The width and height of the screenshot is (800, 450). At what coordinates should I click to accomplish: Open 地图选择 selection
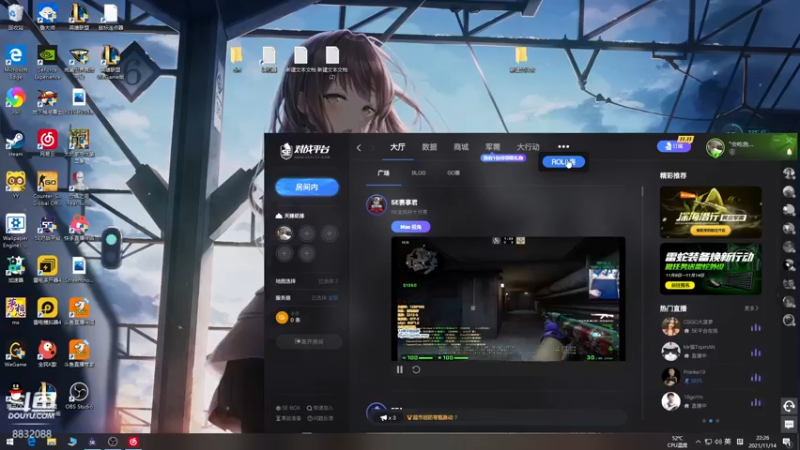coord(307,281)
